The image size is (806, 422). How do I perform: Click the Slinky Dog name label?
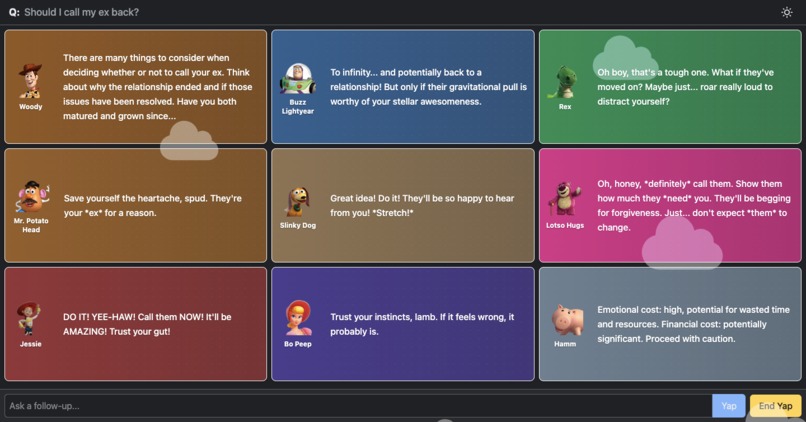pos(298,225)
